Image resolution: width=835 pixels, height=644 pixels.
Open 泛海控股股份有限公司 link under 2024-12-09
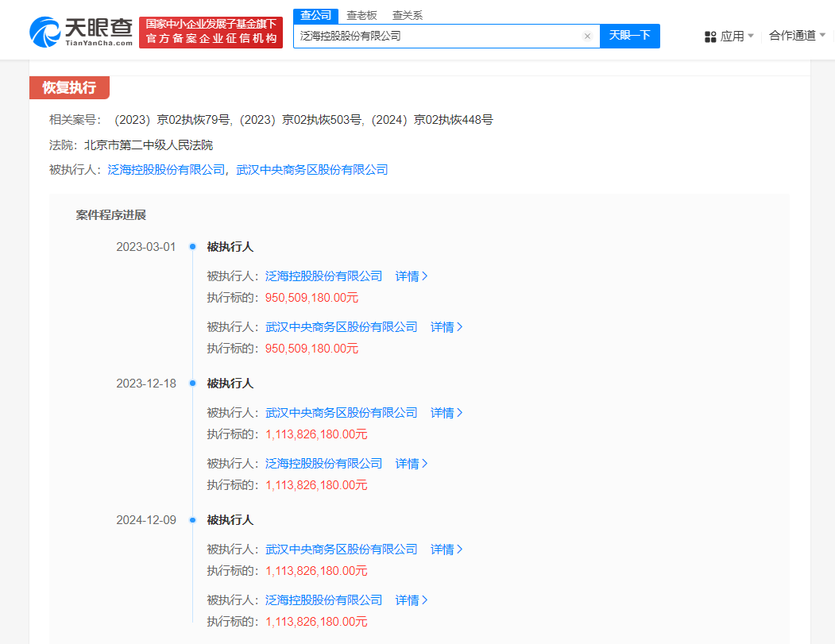click(x=324, y=600)
